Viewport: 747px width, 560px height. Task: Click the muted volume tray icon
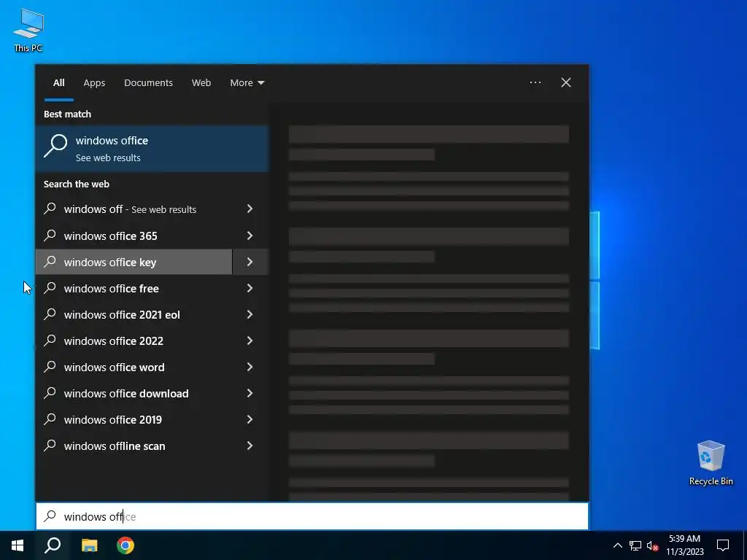tap(652, 545)
